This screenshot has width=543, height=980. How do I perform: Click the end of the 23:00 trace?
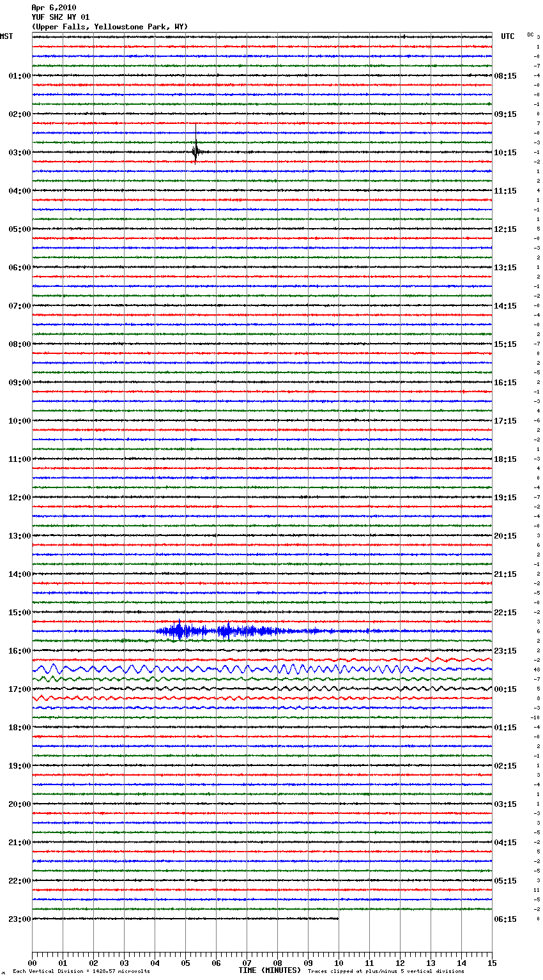(x=337, y=919)
